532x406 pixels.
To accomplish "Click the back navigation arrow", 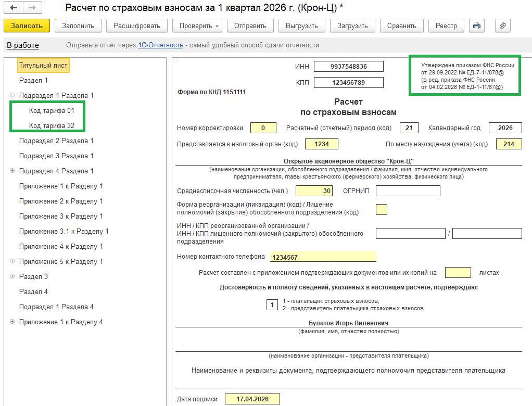I will 14,8.
